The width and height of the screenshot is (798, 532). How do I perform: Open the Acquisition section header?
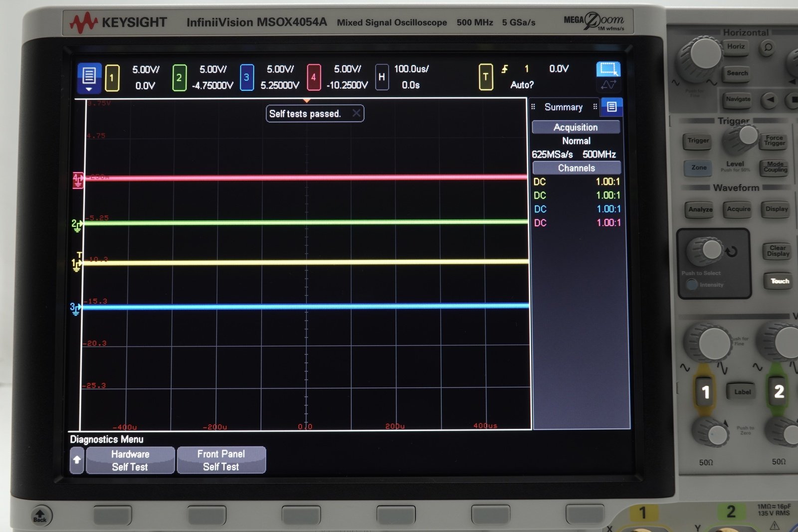576,127
